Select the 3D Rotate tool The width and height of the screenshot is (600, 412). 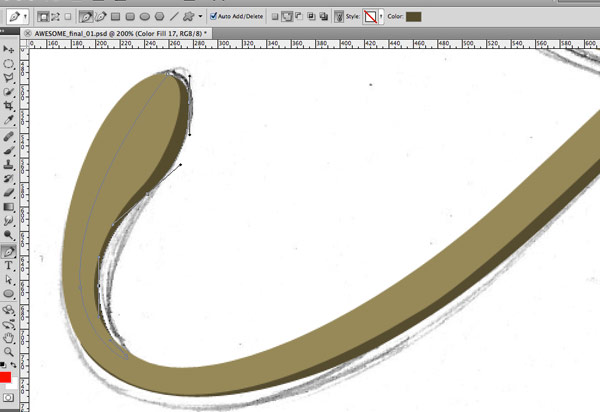point(8,310)
